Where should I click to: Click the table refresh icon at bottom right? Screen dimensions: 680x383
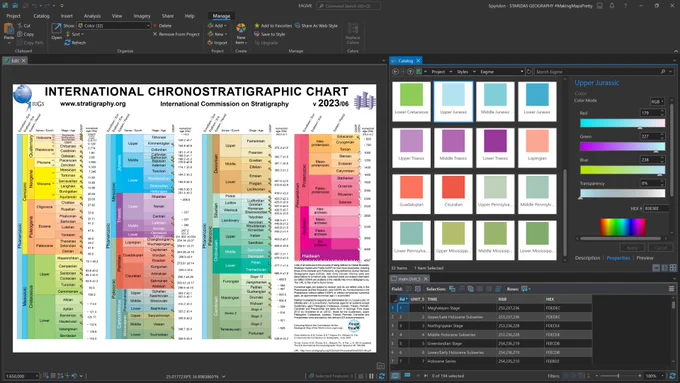pyautogui.click(x=673, y=376)
